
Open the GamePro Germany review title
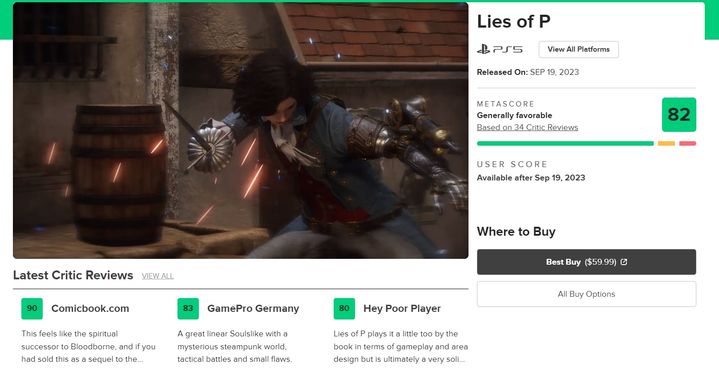pos(253,308)
